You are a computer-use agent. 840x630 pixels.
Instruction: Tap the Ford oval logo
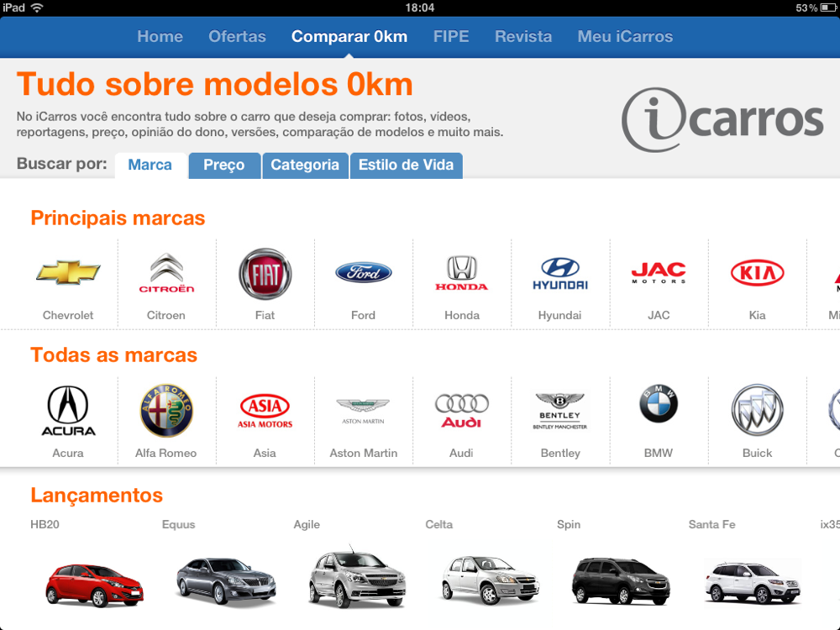(x=363, y=273)
